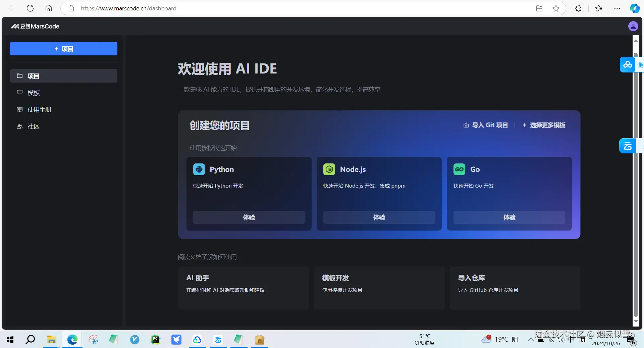Open the snipping scissors app on taskbar
Image resolution: width=644 pixels, height=348 pixels.
[x=93, y=340]
